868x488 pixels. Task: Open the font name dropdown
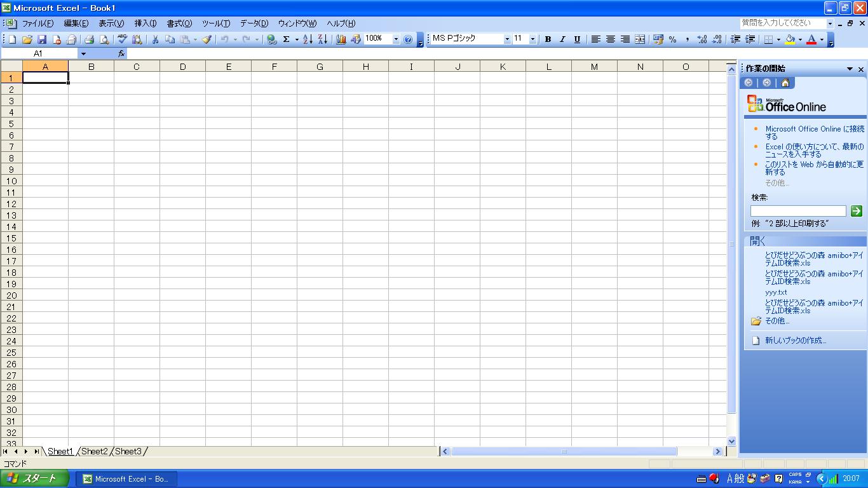[507, 39]
